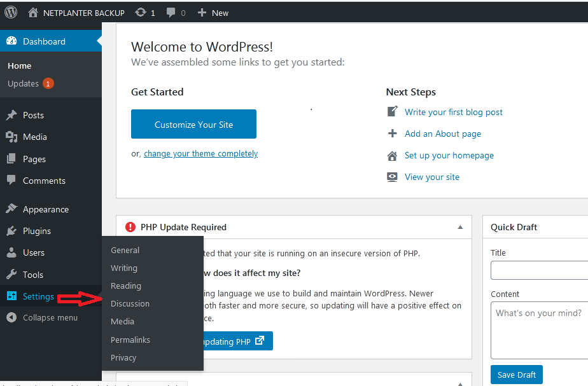Click the home icon beside NETPLANTER BACKUP
This screenshot has height=386, width=588.
[x=33, y=13]
